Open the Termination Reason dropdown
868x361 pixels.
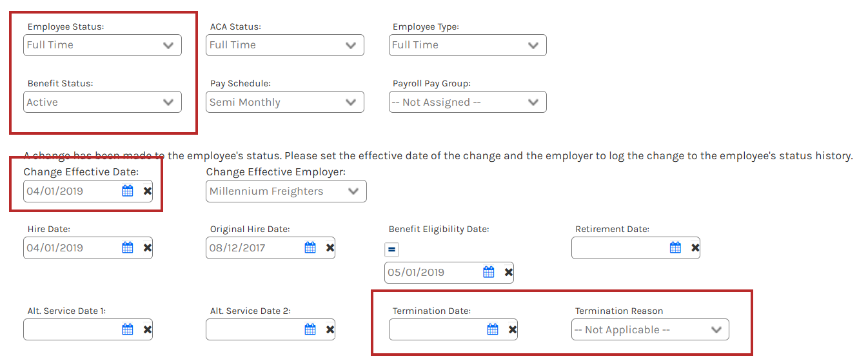[650, 329]
